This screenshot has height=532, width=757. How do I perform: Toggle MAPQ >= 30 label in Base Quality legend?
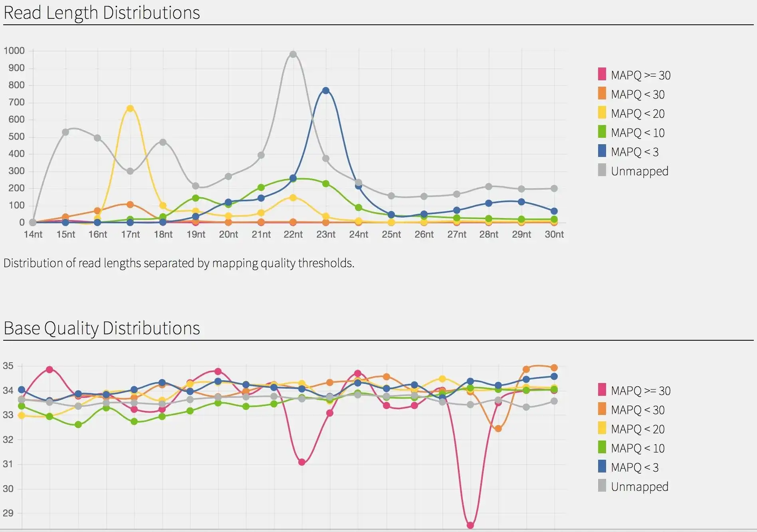point(640,391)
